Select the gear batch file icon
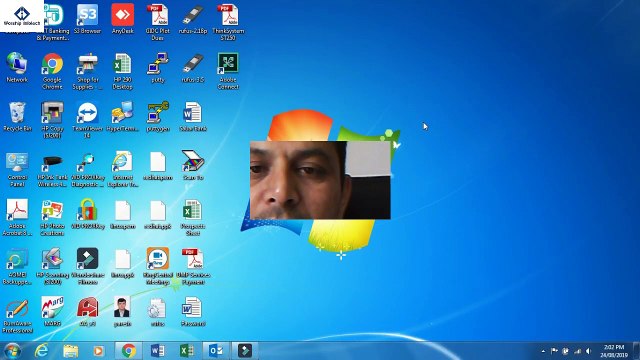The width and height of the screenshot is (640, 360). click(158, 312)
